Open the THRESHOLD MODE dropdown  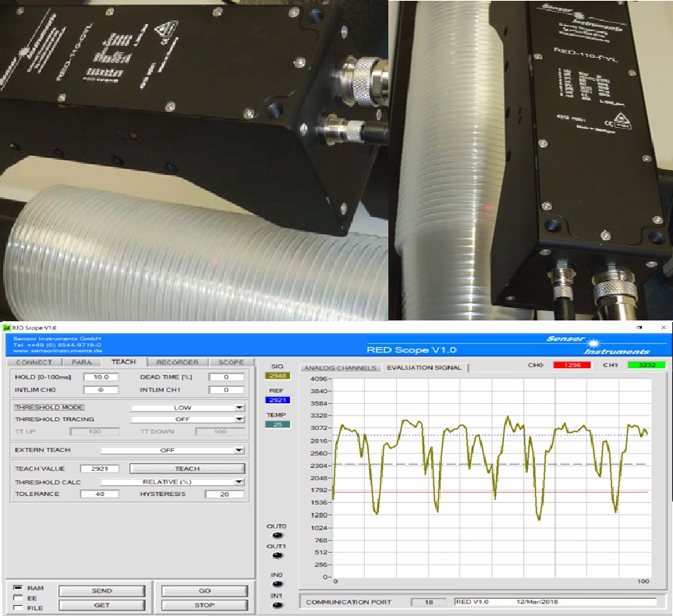(x=187, y=407)
